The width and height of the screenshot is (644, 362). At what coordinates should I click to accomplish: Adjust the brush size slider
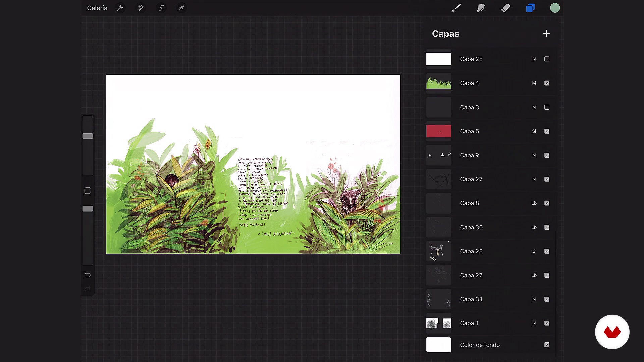(x=88, y=136)
